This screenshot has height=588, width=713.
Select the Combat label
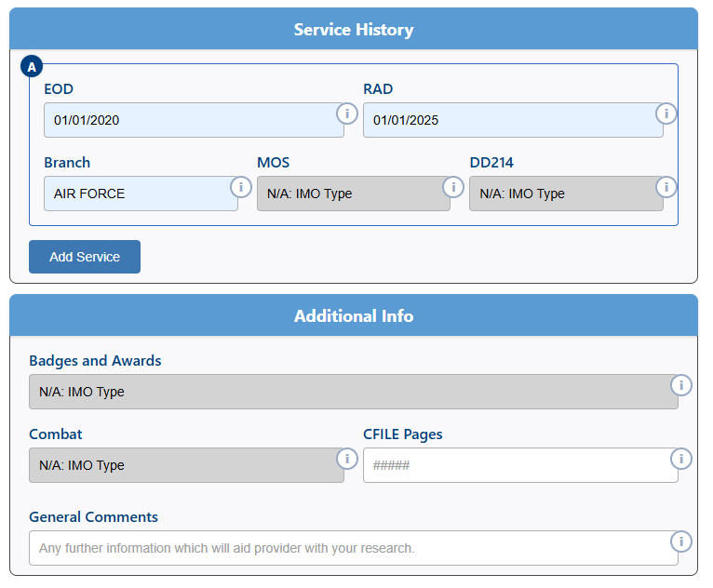pos(56,434)
